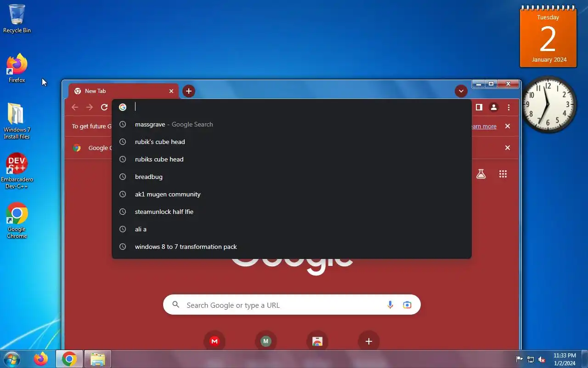Select the Windows 7 Install files folder
The image size is (588, 368).
tap(17, 121)
